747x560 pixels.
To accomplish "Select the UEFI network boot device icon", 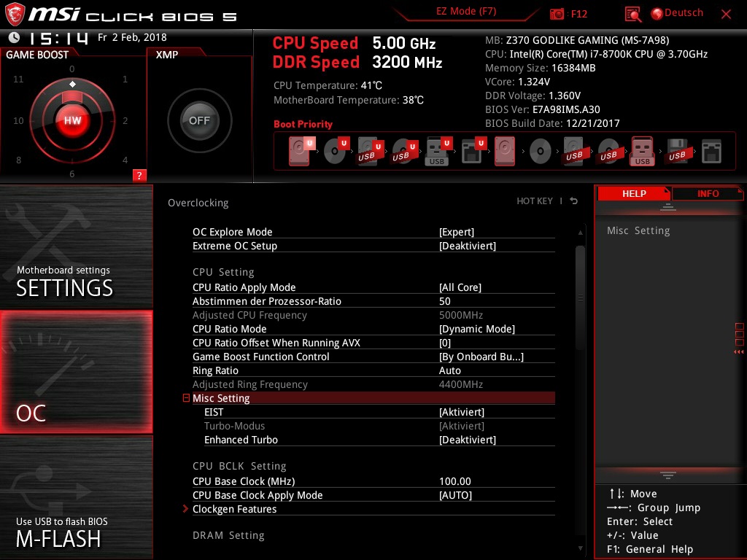I will click(x=473, y=151).
